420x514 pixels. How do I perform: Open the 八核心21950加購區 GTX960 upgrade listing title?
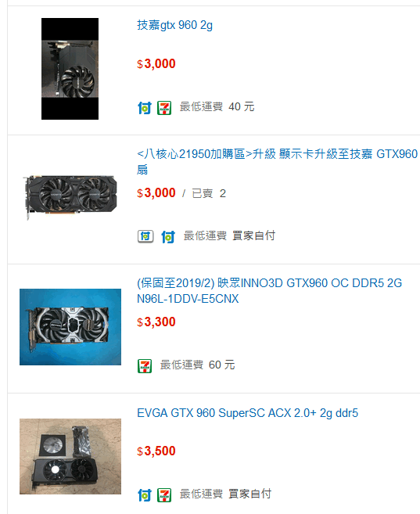277,162
